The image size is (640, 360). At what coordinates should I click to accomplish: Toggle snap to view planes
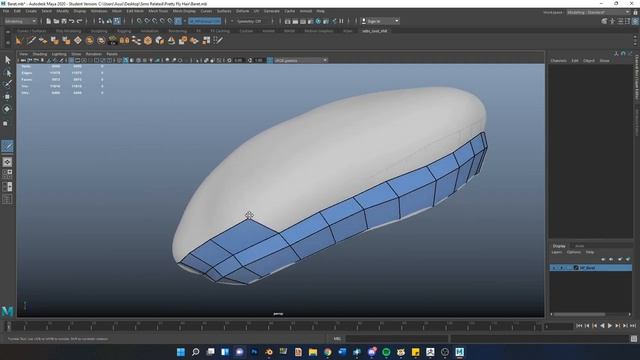pos(170,21)
